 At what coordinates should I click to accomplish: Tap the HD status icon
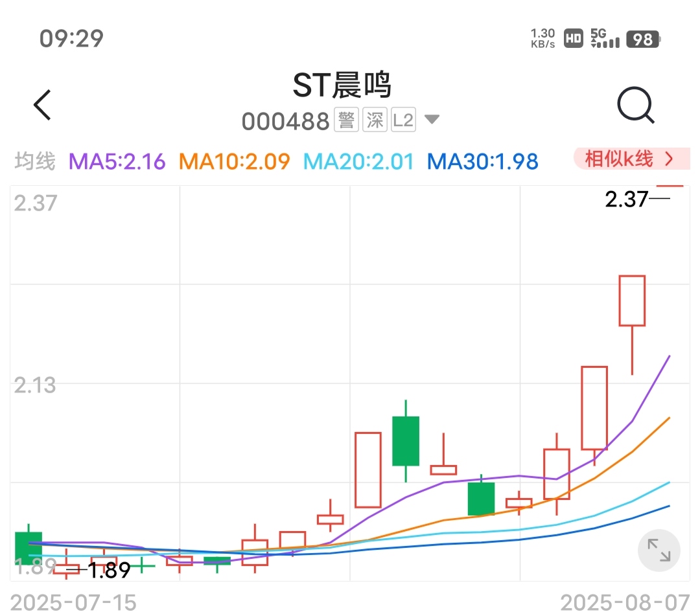(573, 39)
